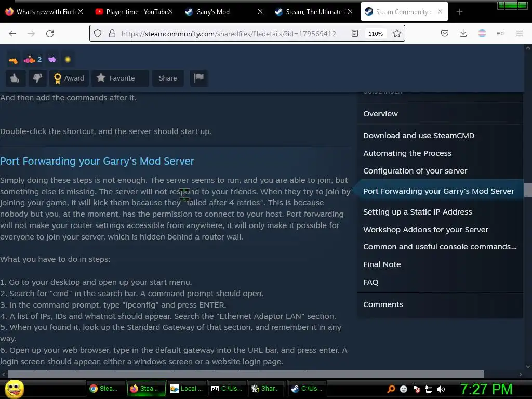Click the network tray icon
This screenshot has height=399, width=532.
click(429, 389)
